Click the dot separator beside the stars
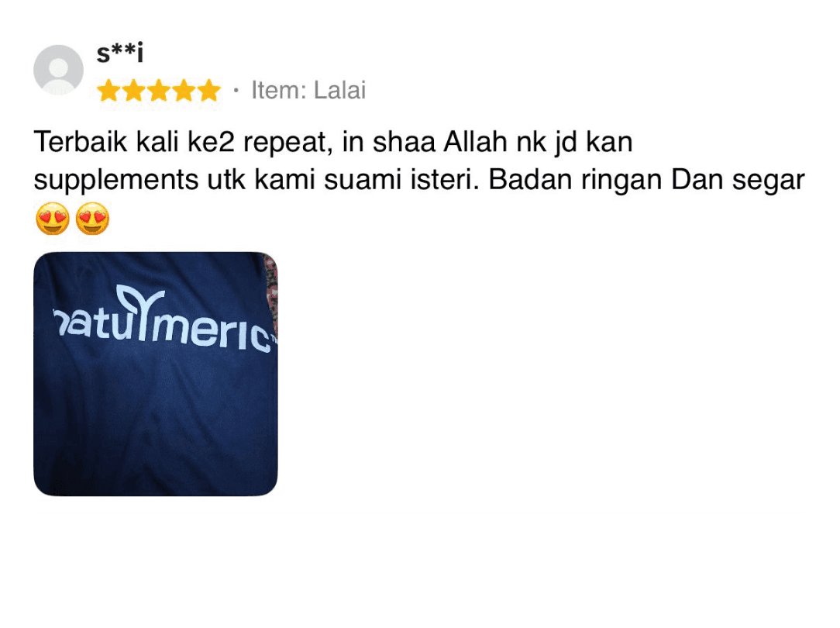This screenshot has width=840, height=628. click(236, 91)
